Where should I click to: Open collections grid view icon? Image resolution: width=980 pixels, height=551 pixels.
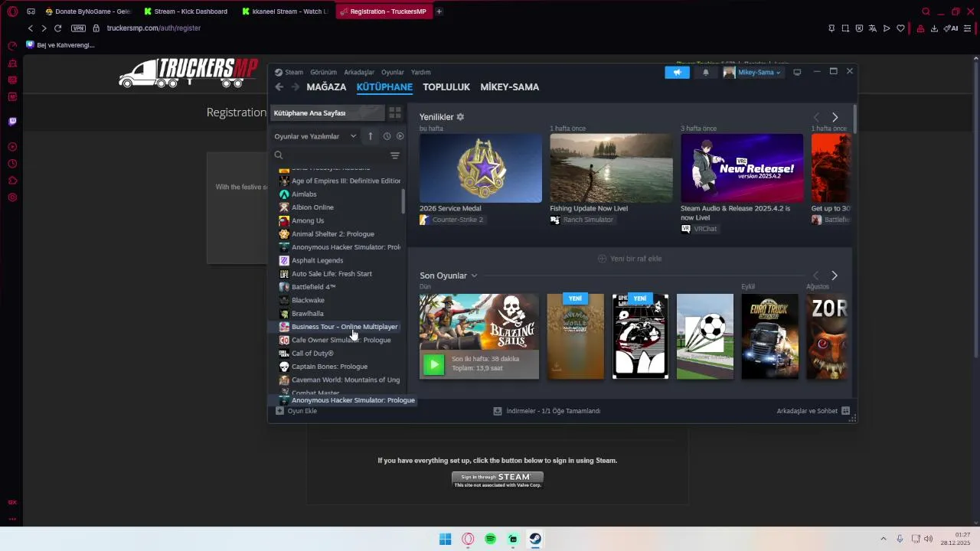tap(395, 112)
